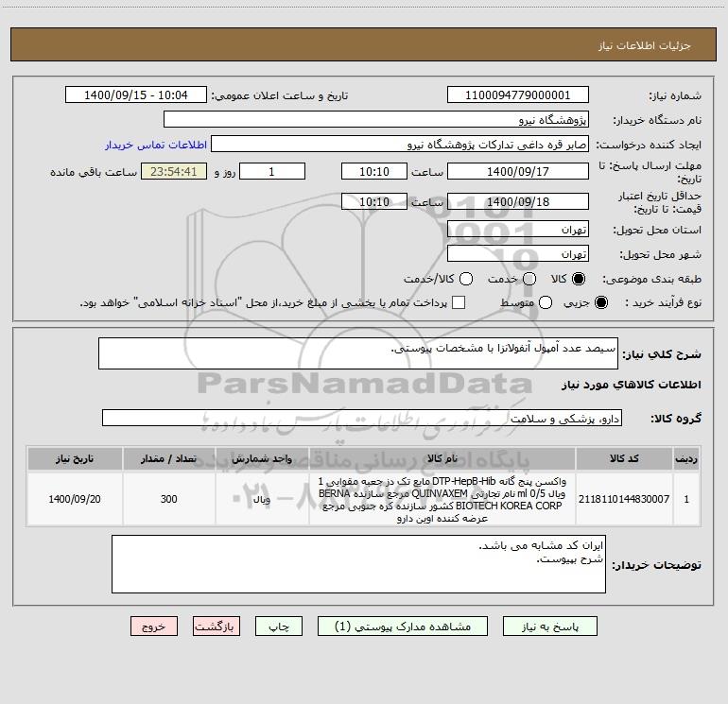Open the اطلاعات تماس خریدار link

pyautogui.click(x=156, y=145)
